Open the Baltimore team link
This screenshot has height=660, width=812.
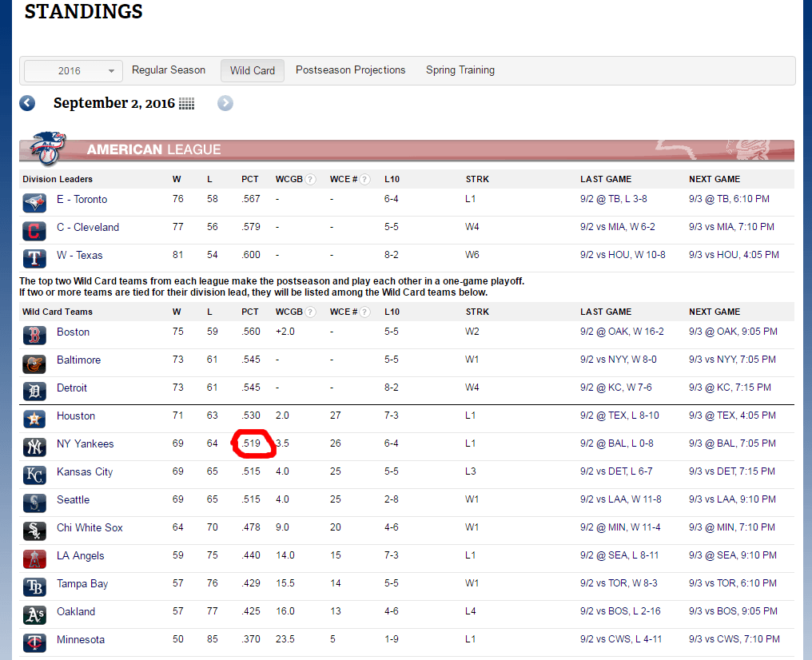(x=78, y=360)
